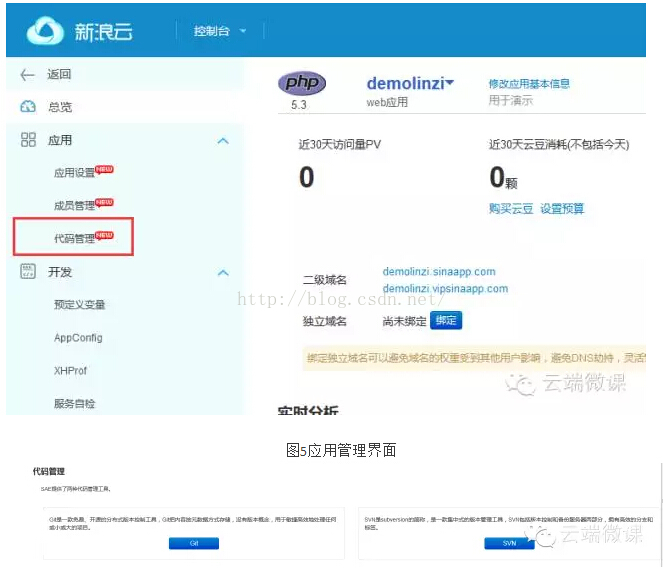This screenshot has height=576, width=665.
Task: Open 代码管理 in the sidebar
Action: [74, 239]
